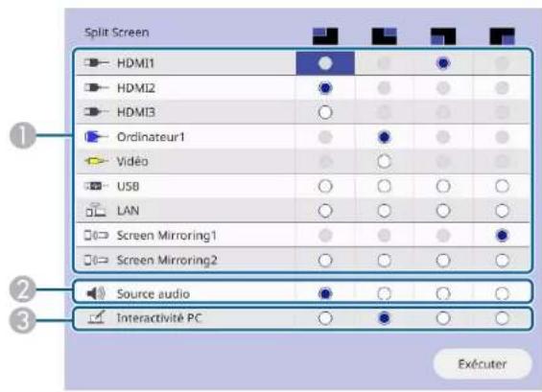This screenshot has width=542, height=392.
Task: Select Vidéo for the top-right quadrant
Action: [384, 161]
